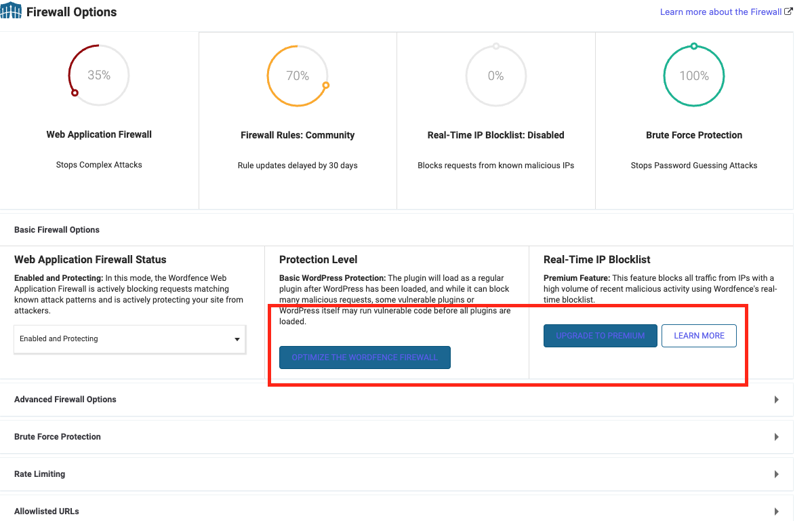This screenshot has width=812, height=521.
Task: Click the external link icon after Learn more
Action: [788, 12]
